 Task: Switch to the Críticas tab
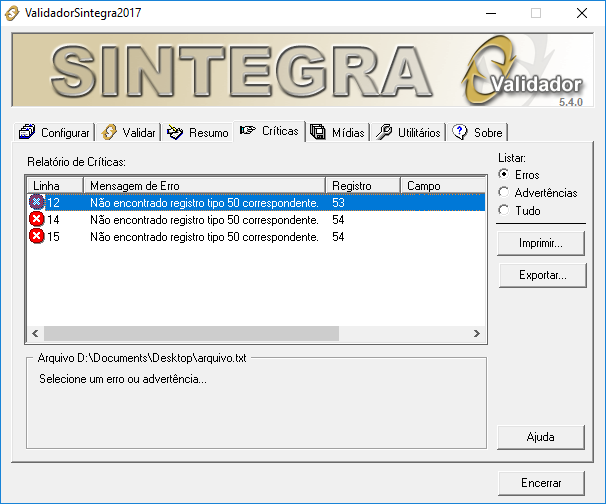(x=269, y=131)
